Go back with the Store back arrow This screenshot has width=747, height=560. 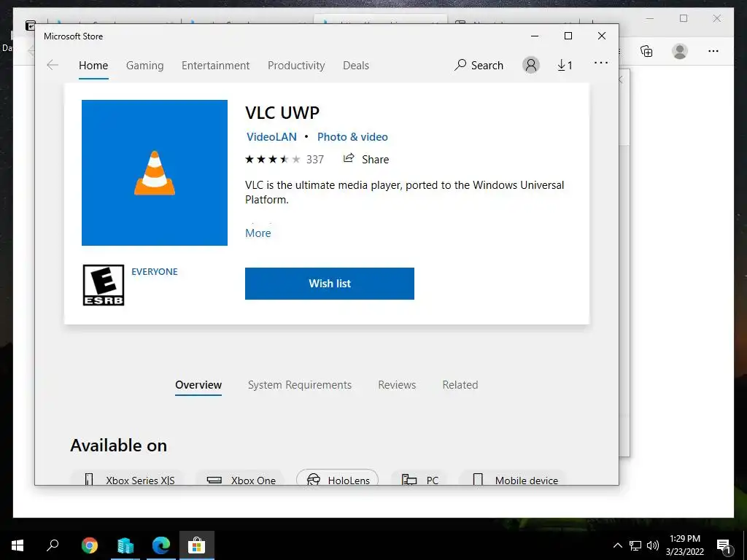click(53, 65)
